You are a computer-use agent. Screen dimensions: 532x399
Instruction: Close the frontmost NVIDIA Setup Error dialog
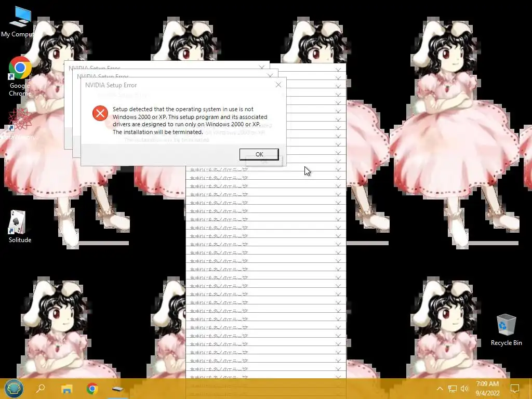[x=278, y=85]
